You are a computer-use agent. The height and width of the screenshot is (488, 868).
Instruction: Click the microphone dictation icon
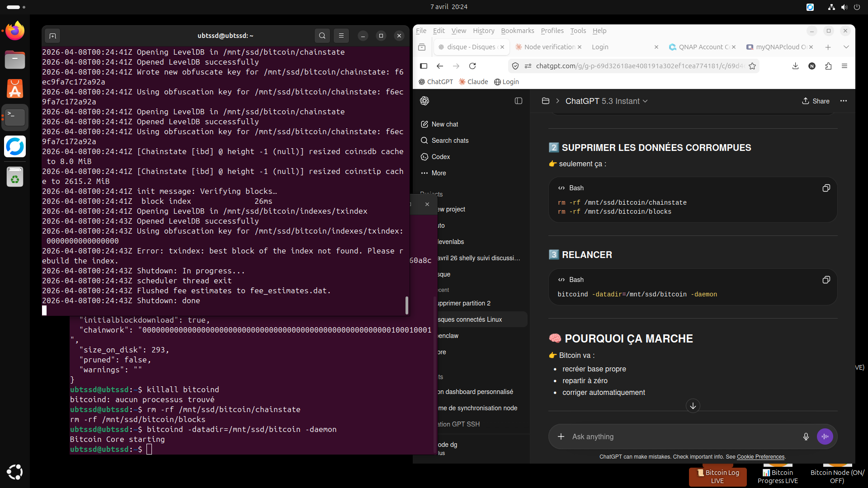tap(806, 436)
